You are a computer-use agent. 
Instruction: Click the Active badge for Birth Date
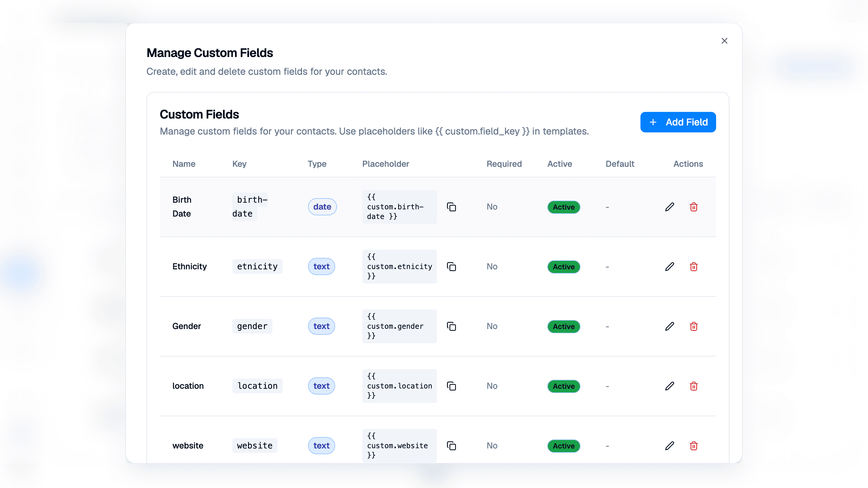point(563,207)
